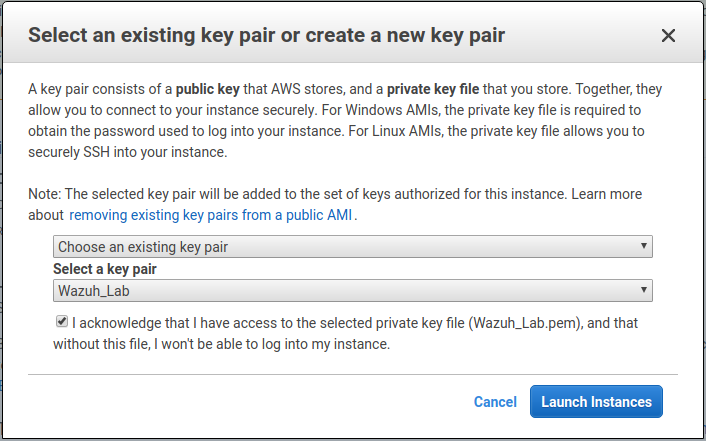Viewport: 706px width, 441px height.
Task: Click the arrow icon beside Wazuh_Lab
Action: pos(643,290)
